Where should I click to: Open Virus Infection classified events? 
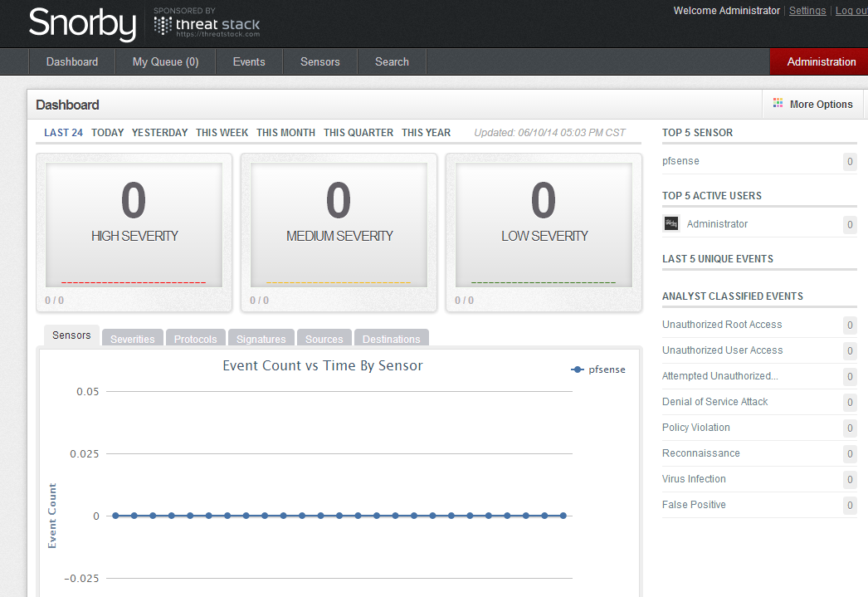pyautogui.click(x=694, y=479)
